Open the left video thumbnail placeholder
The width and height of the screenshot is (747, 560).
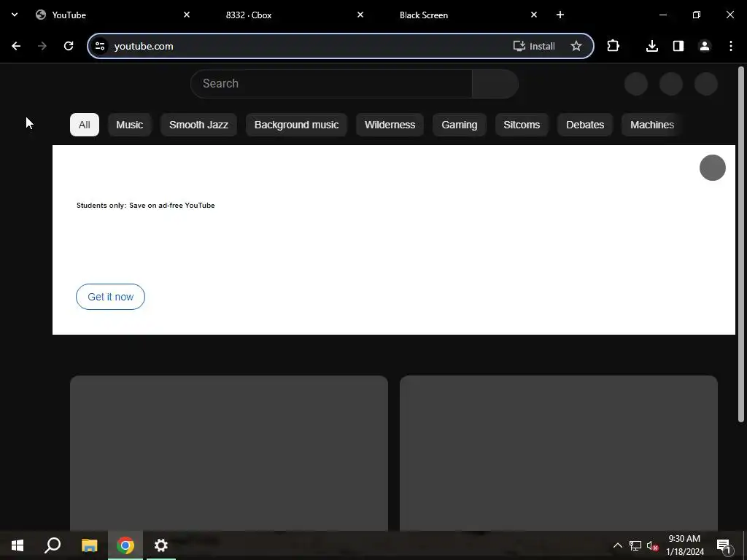pyautogui.click(x=229, y=453)
